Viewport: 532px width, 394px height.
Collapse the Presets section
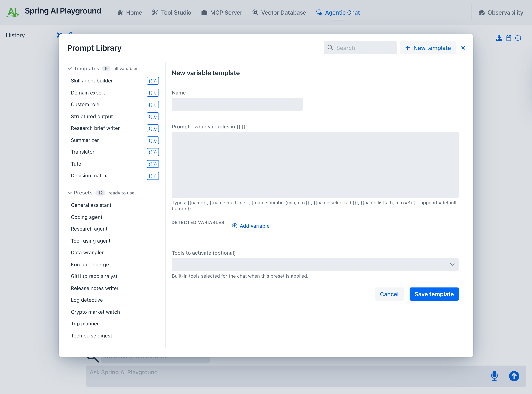70,193
